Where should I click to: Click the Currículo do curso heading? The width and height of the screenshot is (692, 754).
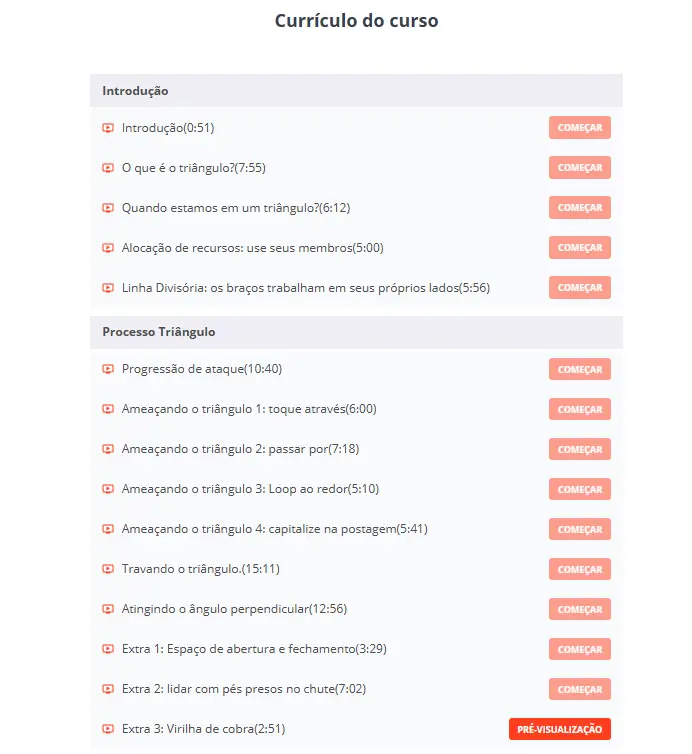tap(356, 20)
